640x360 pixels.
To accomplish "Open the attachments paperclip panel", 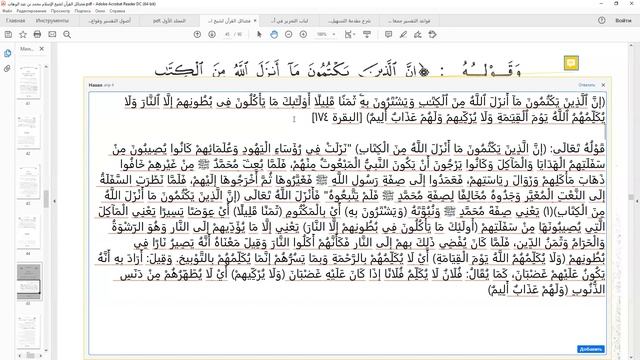I will coord(7,69).
